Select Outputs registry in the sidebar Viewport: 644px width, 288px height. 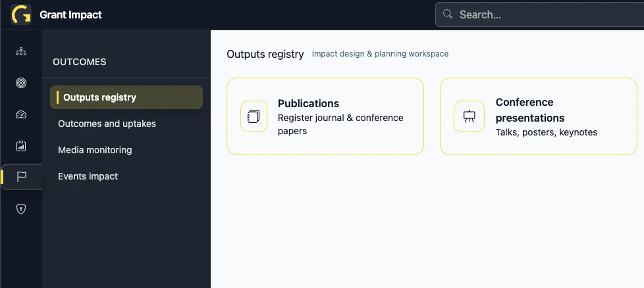pos(126,97)
